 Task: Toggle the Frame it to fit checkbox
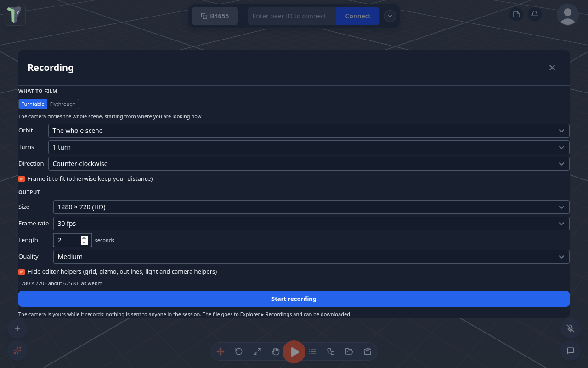pyautogui.click(x=22, y=178)
